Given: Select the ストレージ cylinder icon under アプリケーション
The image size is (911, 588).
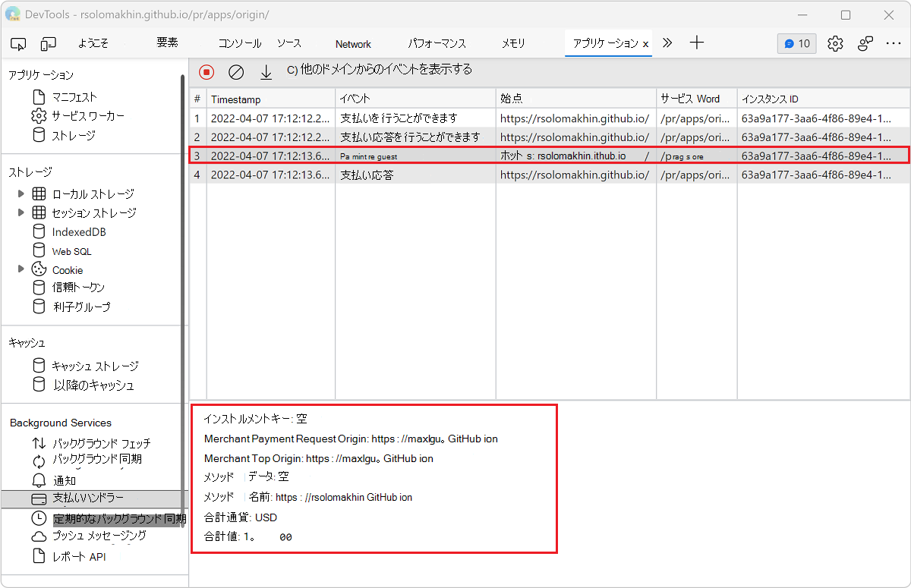Looking at the screenshot, I should tap(39, 135).
